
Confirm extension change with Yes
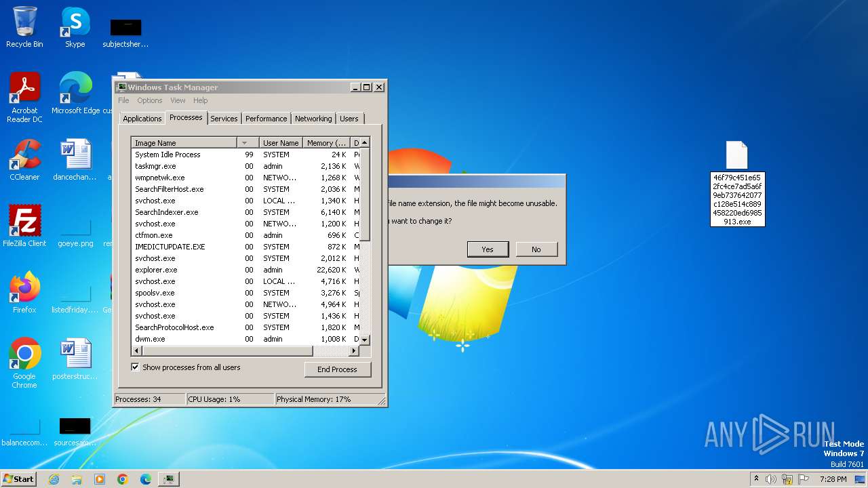click(x=488, y=249)
